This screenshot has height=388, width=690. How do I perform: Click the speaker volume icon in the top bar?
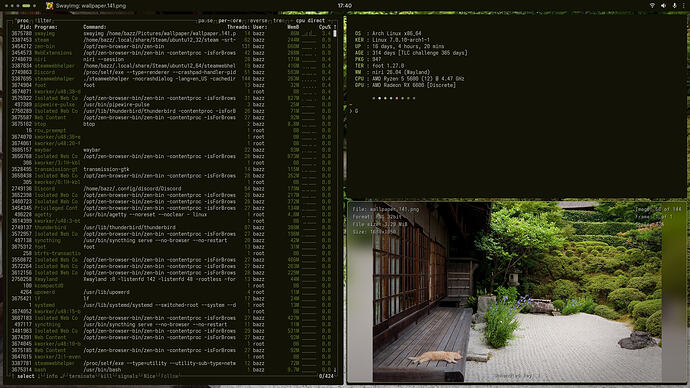point(664,6)
